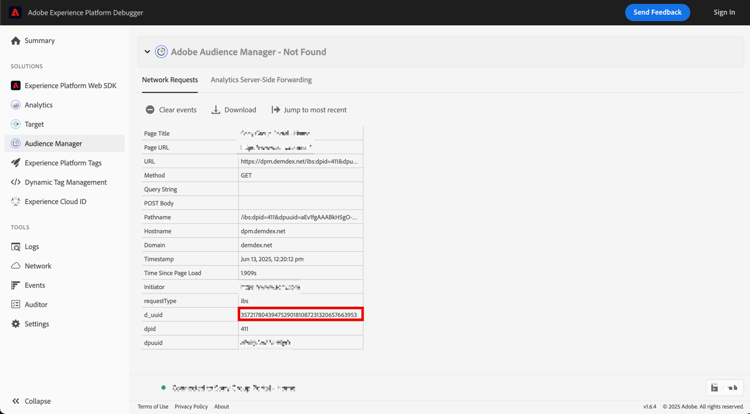Collapse the Adobe Audience Manager section chevron
Viewport: 750px width, 414px height.
(x=147, y=52)
